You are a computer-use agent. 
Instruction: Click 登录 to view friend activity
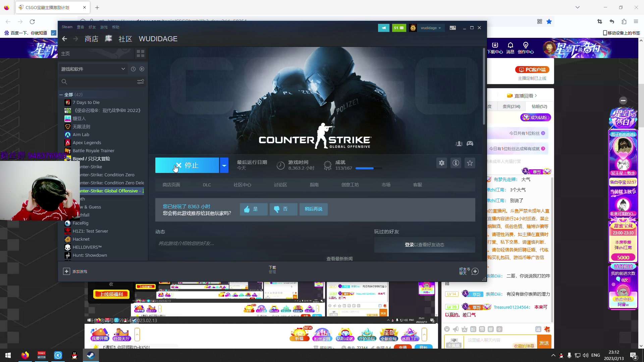click(409, 245)
